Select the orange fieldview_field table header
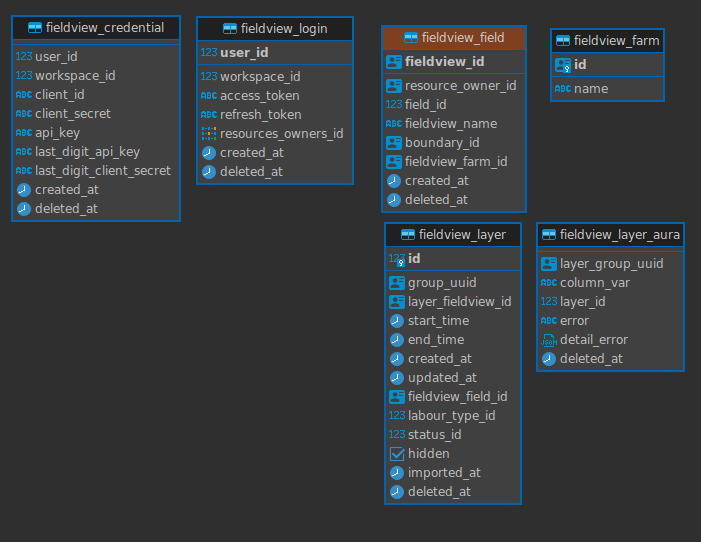701x542 pixels. point(454,38)
